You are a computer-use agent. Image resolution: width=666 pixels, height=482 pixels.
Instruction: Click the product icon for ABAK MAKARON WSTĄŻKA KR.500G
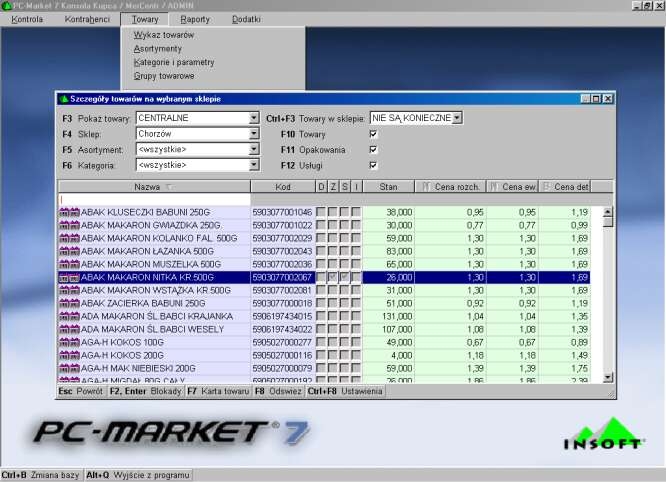point(69,290)
